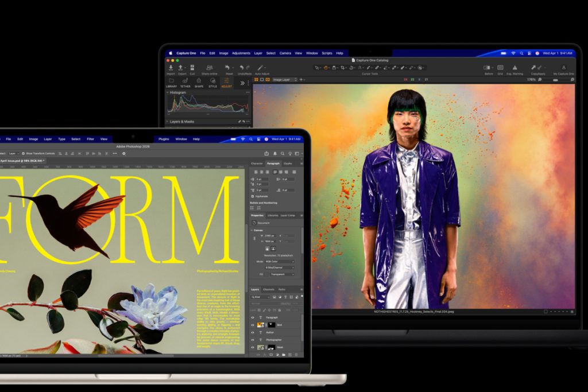The image size is (588, 392).
Task: Toggle the Hyphenate checkbox
Action: [252, 196]
